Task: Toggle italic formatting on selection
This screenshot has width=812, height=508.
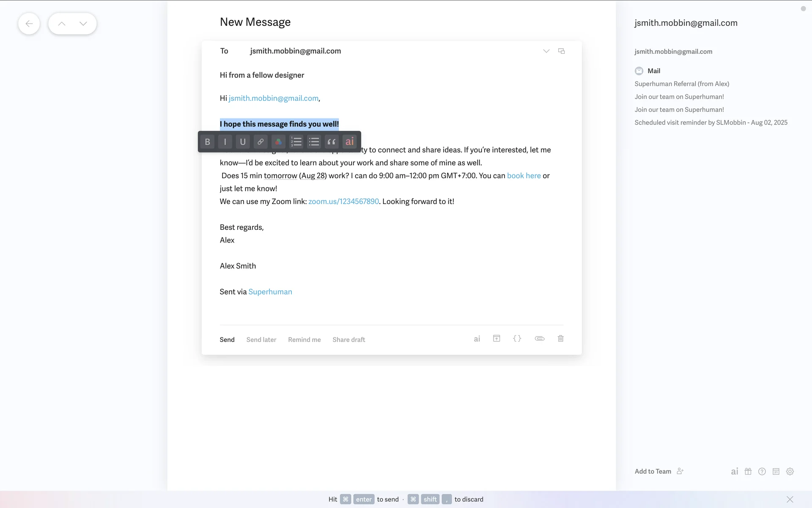Action: [225, 142]
